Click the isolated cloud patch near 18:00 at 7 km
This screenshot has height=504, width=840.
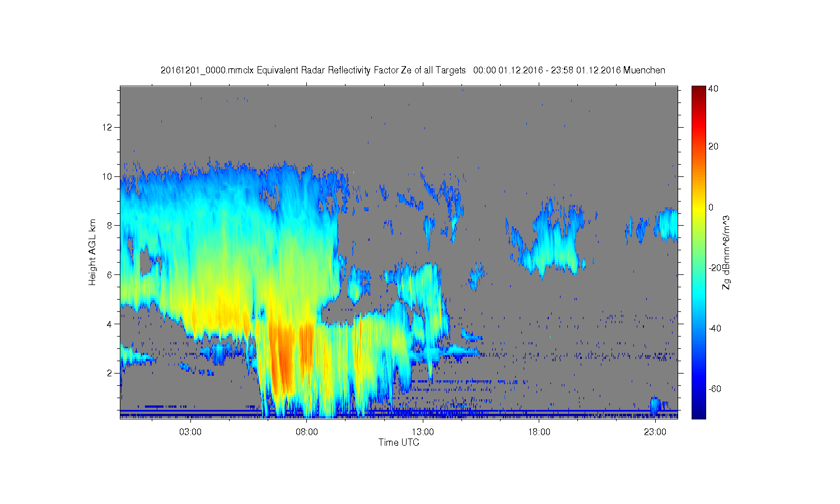click(x=552, y=238)
